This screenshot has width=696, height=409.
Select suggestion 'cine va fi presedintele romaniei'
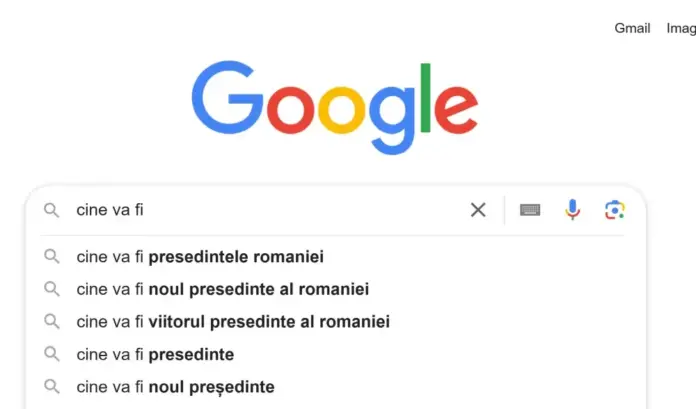click(x=200, y=257)
